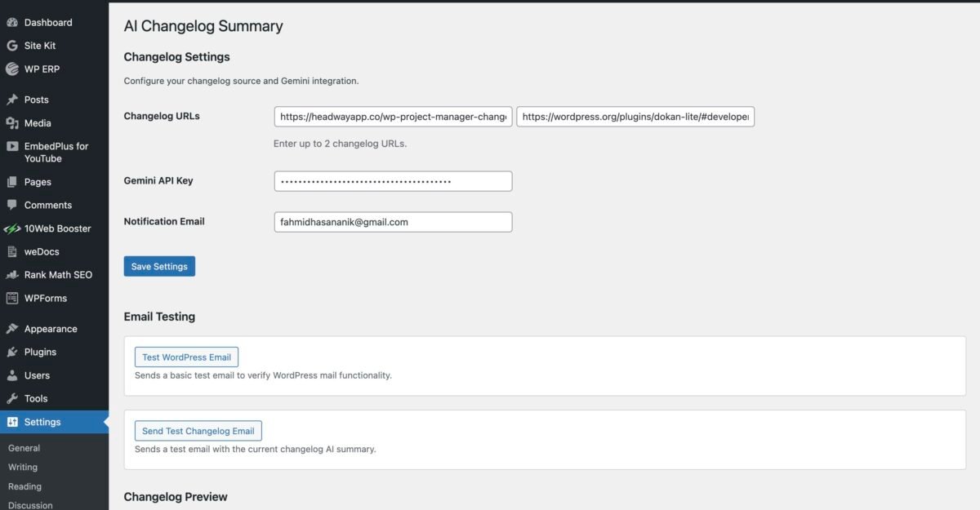Open Discussion settings submenu link

(30, 505)
